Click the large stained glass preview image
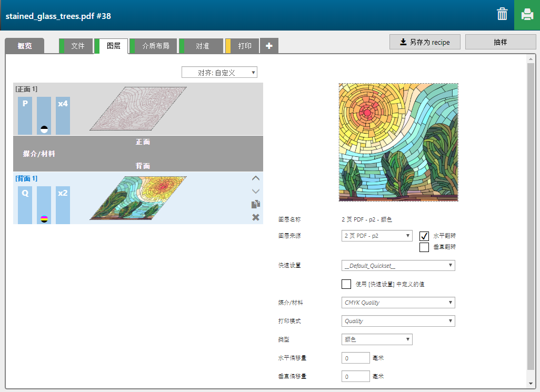The width and height of the screenshot is (540, 392). (x=398, y=142)
